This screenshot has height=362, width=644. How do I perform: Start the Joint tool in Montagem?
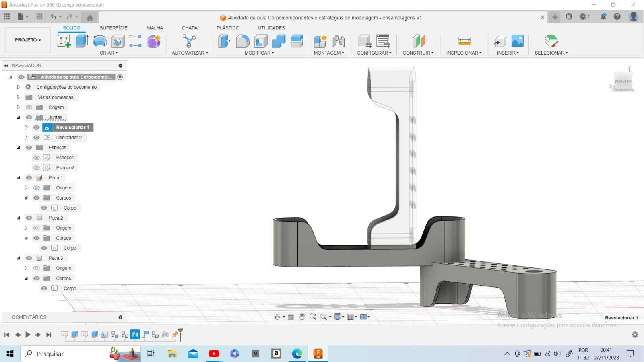pyautogui.click(x=339, y=41)
